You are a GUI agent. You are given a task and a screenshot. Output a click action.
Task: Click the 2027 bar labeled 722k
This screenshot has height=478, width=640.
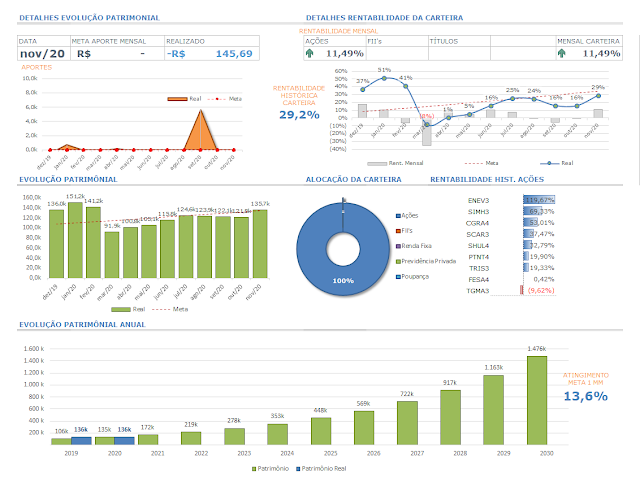coord(407,423)
